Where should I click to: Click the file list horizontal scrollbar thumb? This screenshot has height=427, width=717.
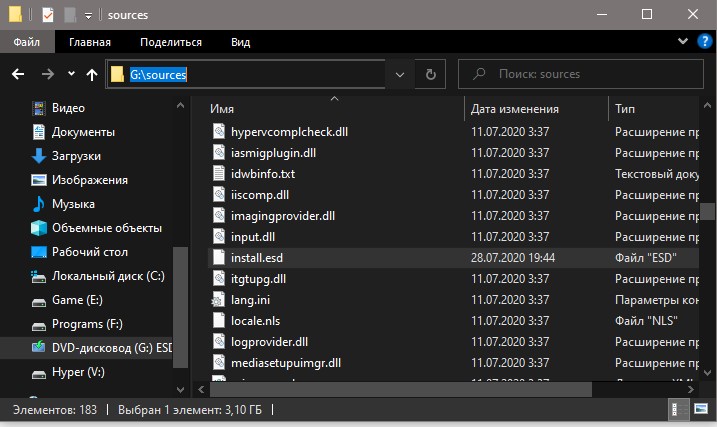(x=401, y=390)
